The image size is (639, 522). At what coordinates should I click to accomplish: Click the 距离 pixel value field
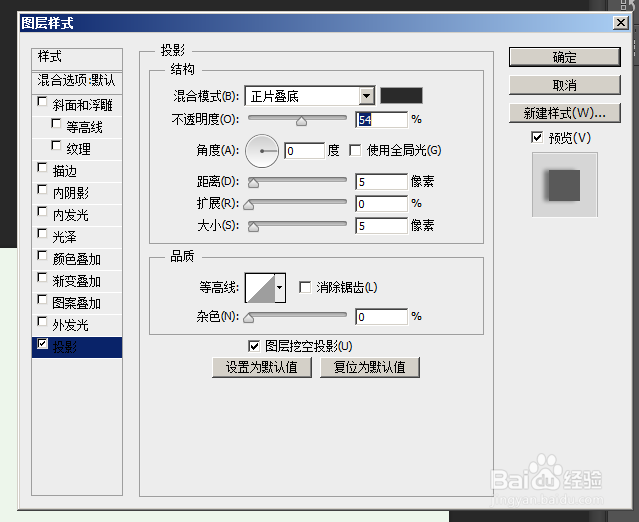381,182
